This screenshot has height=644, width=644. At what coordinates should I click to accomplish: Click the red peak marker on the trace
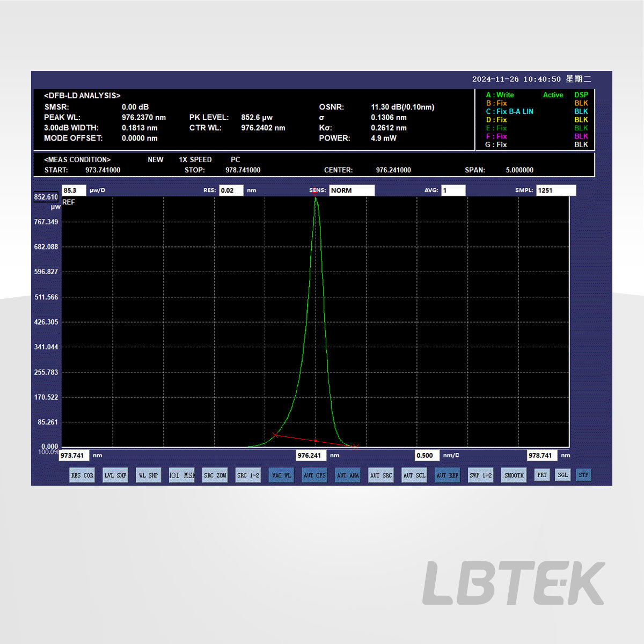pyautogui.click(x=315, y=195)
